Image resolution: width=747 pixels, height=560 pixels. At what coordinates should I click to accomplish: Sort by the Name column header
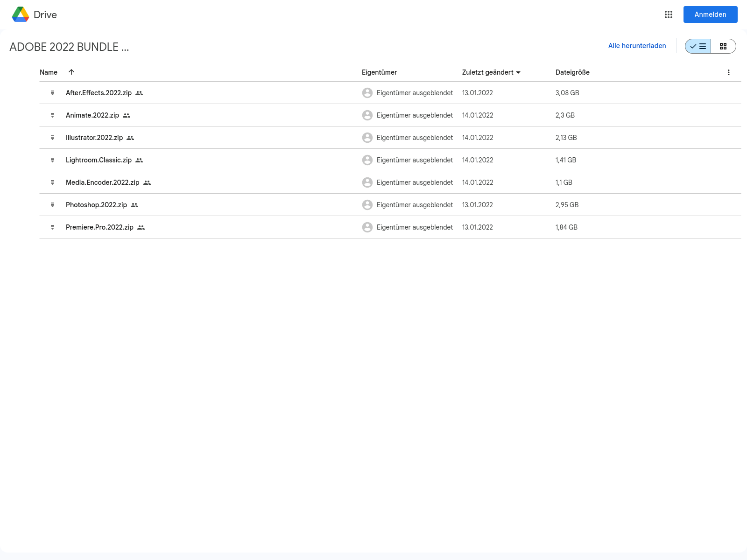coord(49,72)
